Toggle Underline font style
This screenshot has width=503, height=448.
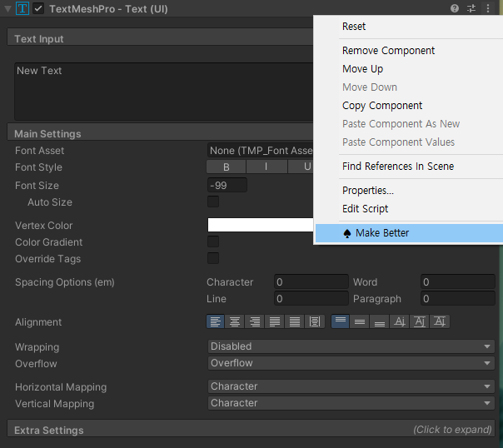(301, 167)
